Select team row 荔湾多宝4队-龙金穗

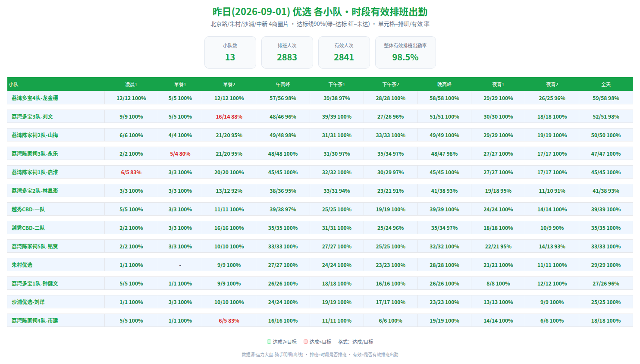[320, 98]
